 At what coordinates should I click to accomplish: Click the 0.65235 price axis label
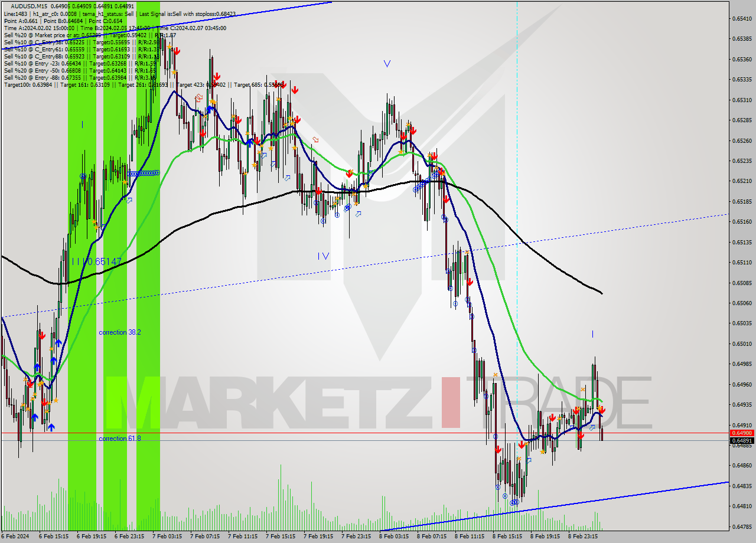[x=742, y=161]
